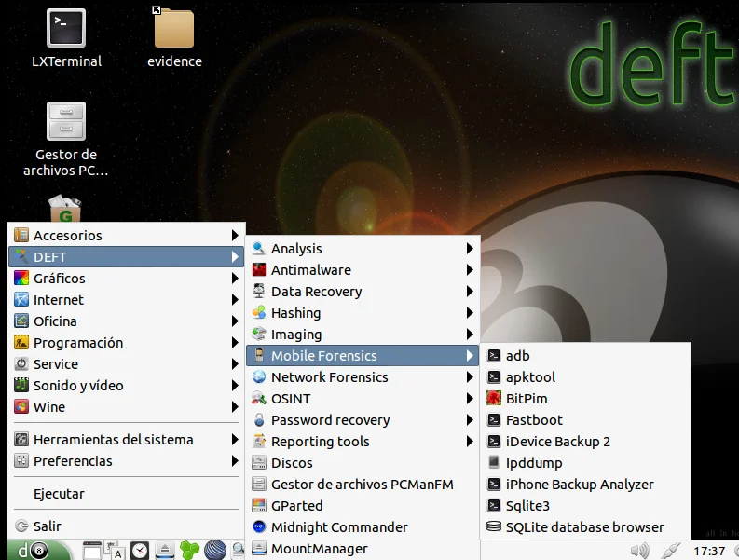Image resolution: width=739 pixels, height=560 pixels.
Task: Click the Antimalware red icon
Action: tap(259, 269)
